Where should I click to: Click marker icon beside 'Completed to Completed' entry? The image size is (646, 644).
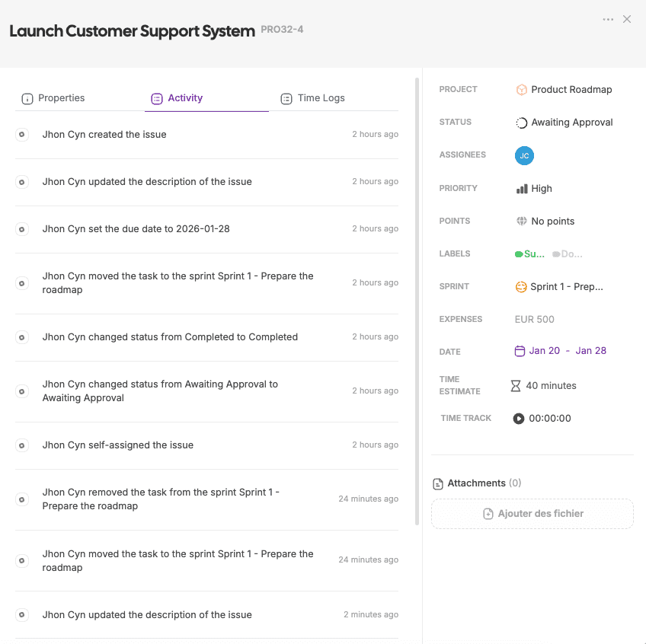pyautogui.click(x=22, y=337)
